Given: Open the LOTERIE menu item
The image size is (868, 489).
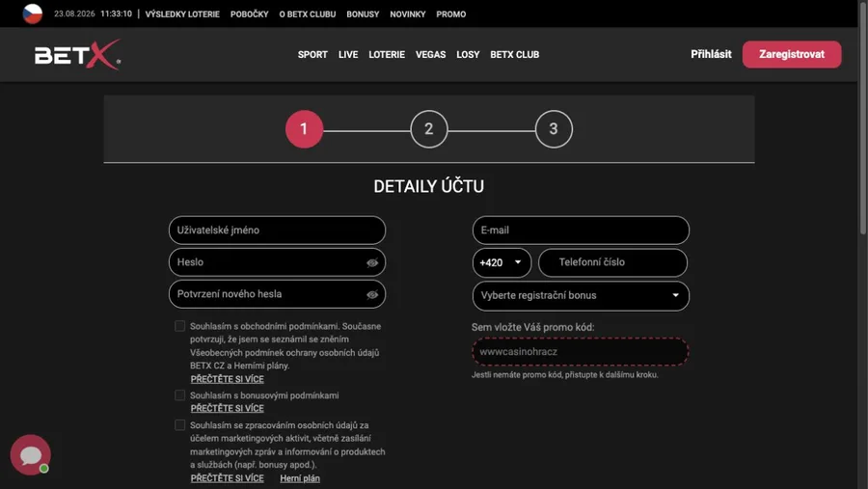Looking at the screenshot, I should 387,54.
